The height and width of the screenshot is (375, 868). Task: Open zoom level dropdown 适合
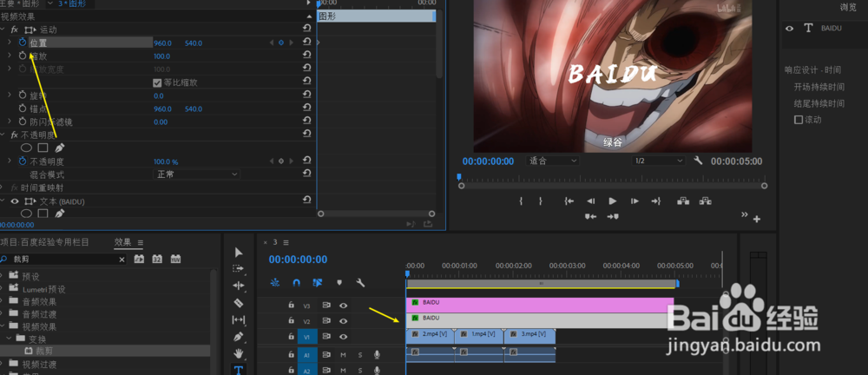click(x=552, y=161)
